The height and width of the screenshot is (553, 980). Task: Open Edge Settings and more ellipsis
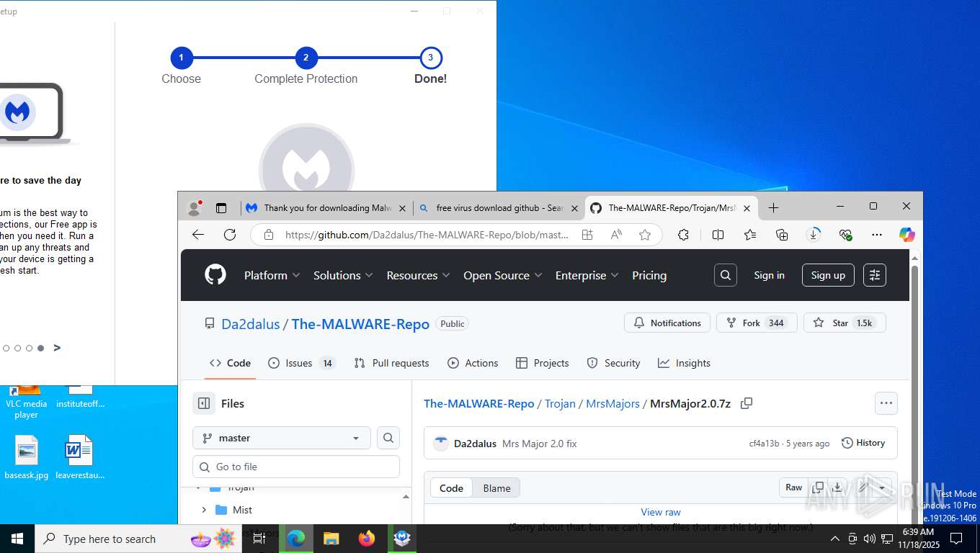[877, 235]
